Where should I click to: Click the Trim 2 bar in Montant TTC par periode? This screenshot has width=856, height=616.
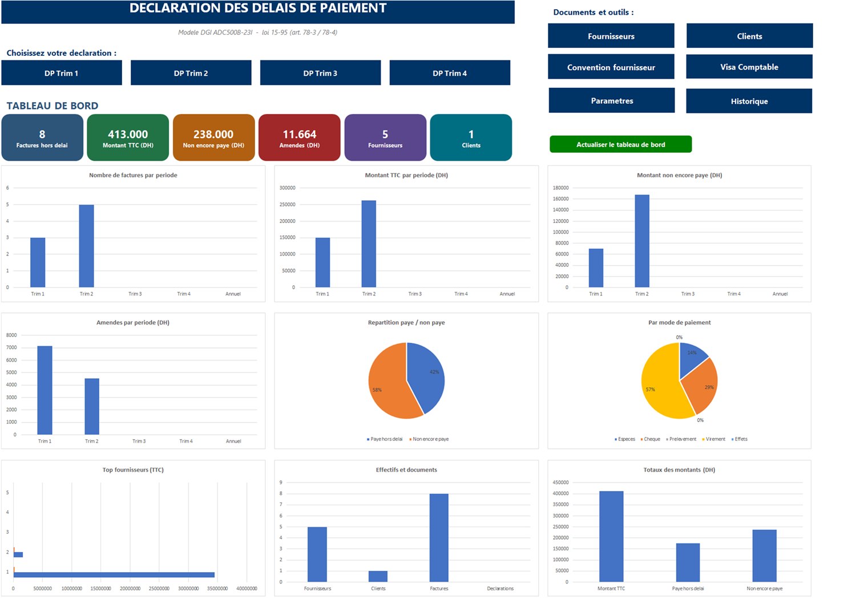tap(369, 244)
